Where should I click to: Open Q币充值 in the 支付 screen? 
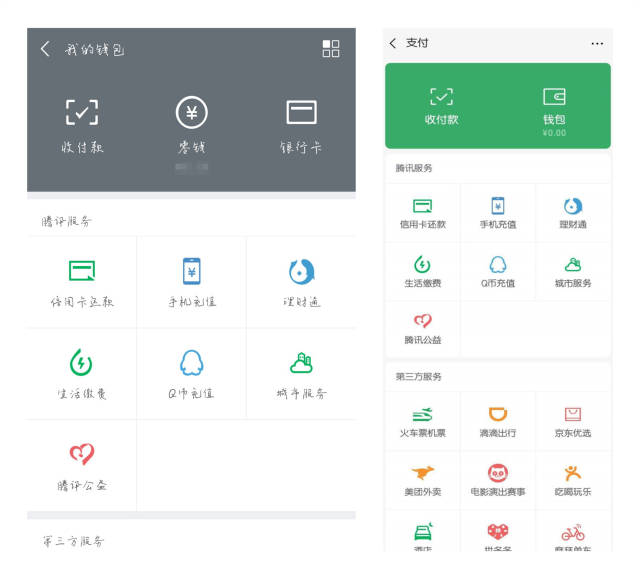498,272
